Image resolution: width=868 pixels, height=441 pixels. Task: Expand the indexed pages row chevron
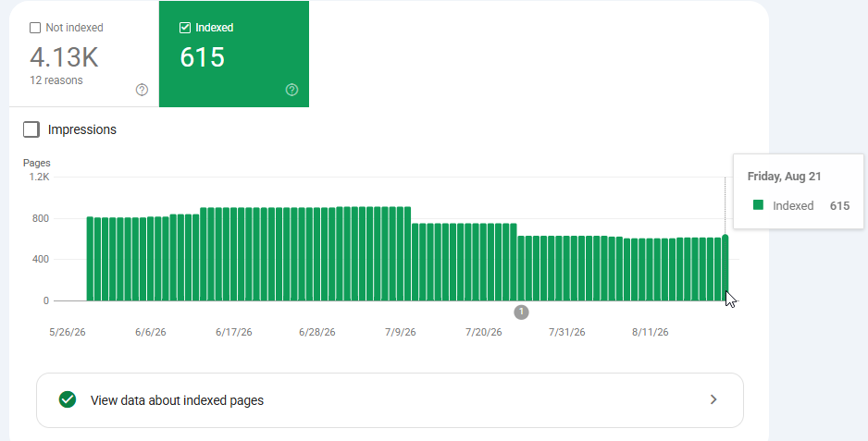(713, 399)
